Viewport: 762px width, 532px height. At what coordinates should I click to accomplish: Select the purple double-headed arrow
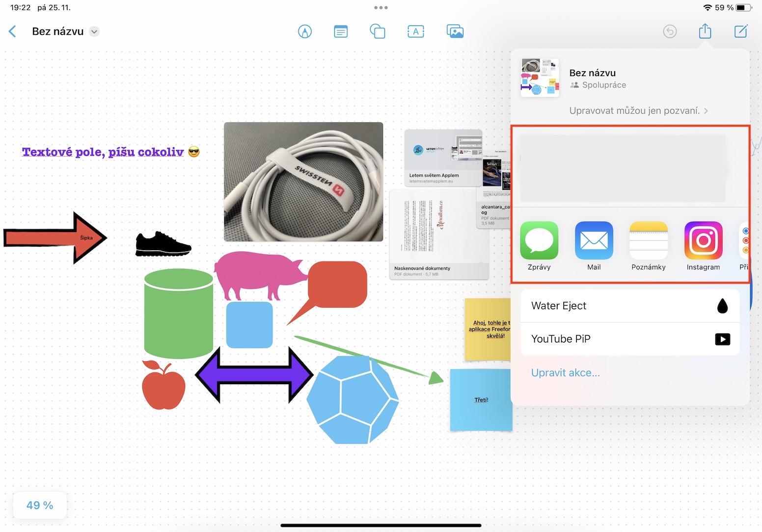coord(254,375)
